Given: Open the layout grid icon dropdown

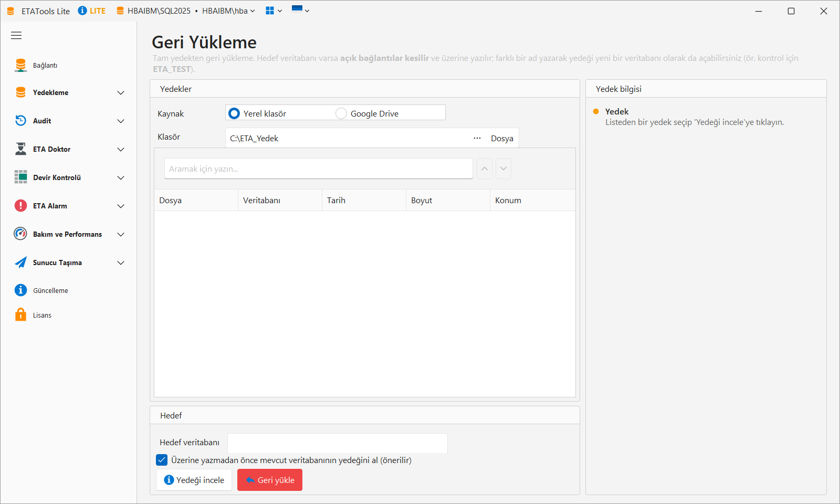Looking at the screenshot, I should (274, 10).
